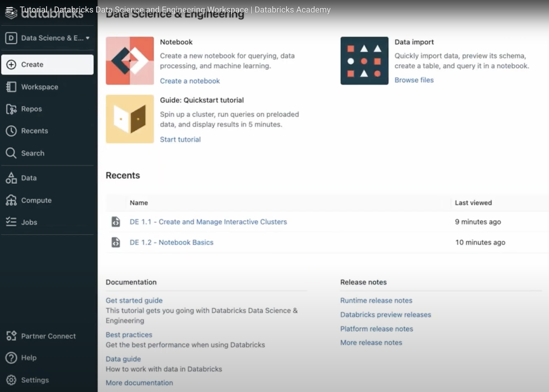Image resolution: width=549 pixels, height=392 pixels.
Task: Open Settings gear icon in sidebar
Action: click(x=11, y=380)
